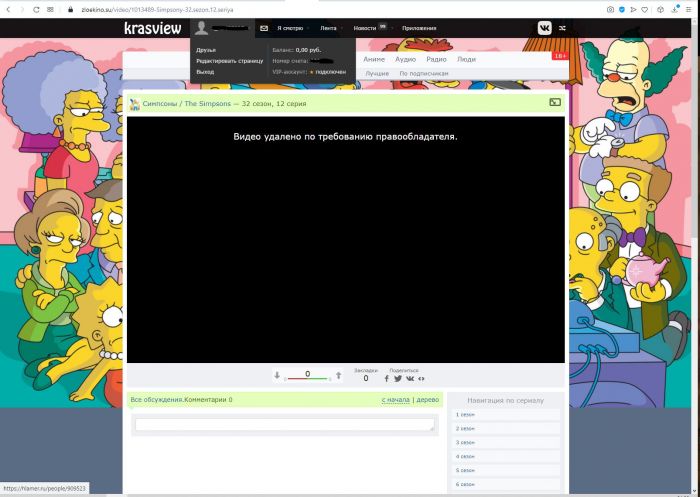The image size is (700, 497).
Task: Open the blue shield ad blocker icon
Action: coord(622,9)
